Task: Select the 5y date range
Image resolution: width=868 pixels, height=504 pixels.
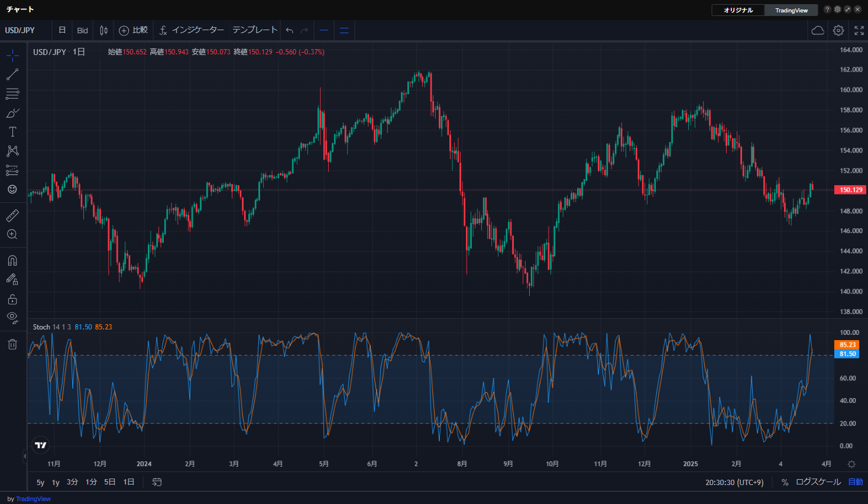Action: (40, 482)
